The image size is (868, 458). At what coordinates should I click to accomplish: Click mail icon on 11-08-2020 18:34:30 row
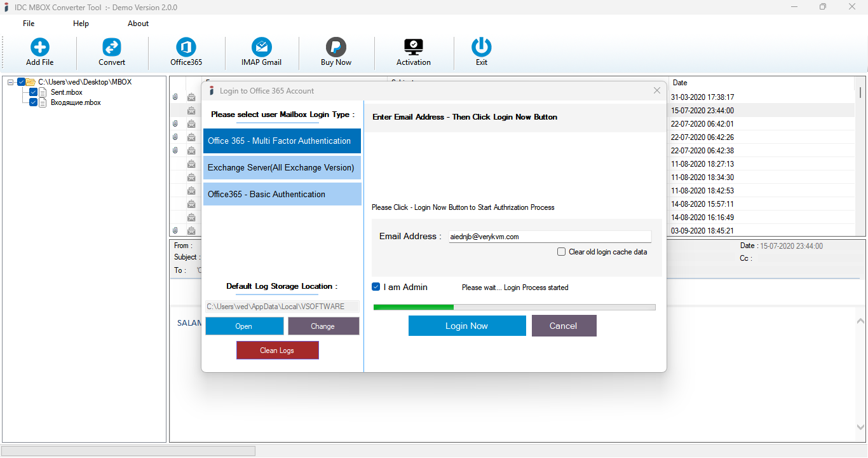tap(191, 177)
